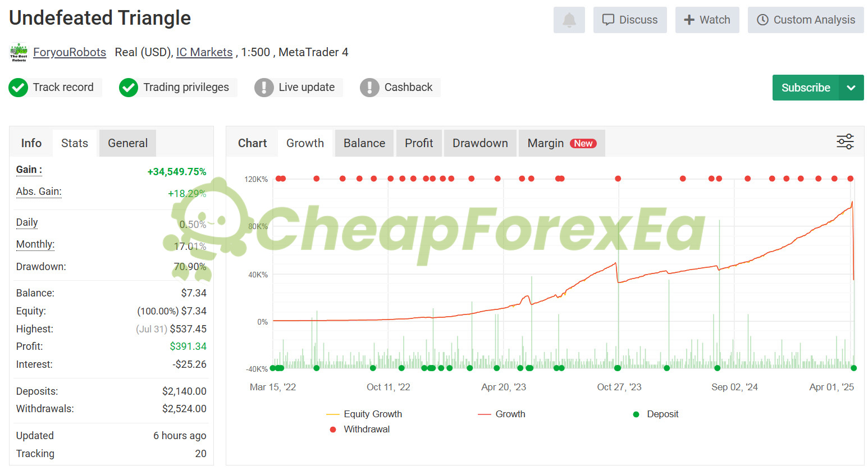This screenshot has width=868, height=470.
Task: Click the 6 hours ago updated value
Action: (x=180, y=436)
